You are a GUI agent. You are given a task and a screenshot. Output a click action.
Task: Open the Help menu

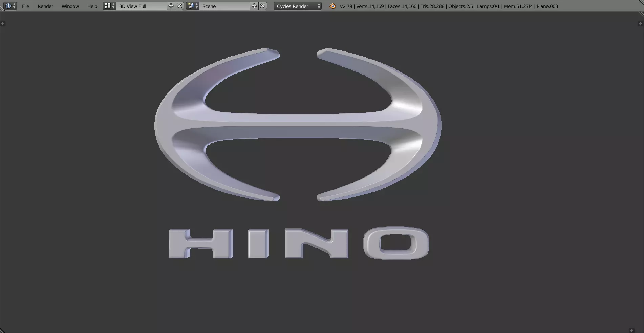coord(92,6)
